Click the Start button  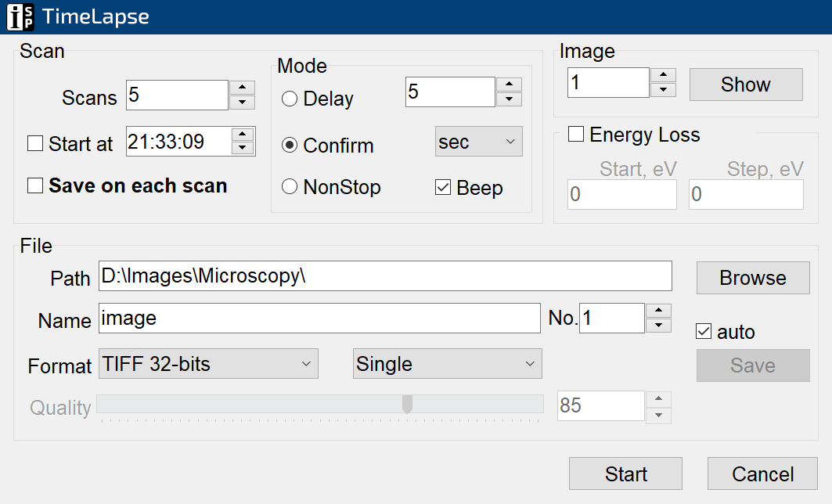tap(625, 474)
